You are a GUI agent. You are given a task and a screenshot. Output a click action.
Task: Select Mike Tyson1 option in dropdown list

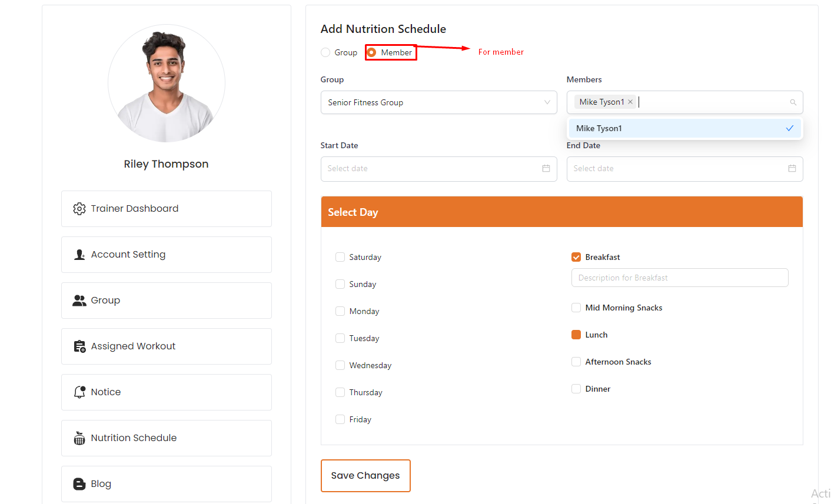684,128
